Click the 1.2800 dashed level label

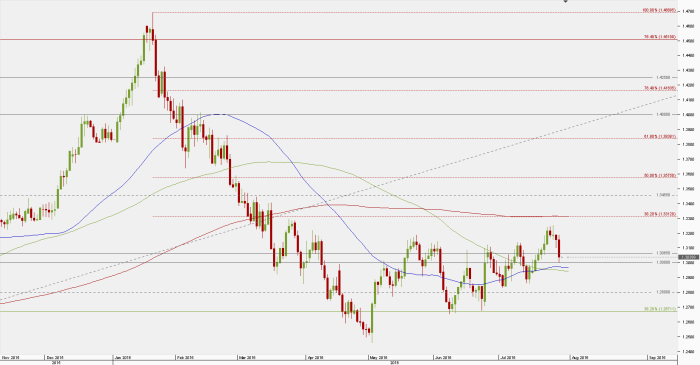pyautogui.click(x=663, y=292)
